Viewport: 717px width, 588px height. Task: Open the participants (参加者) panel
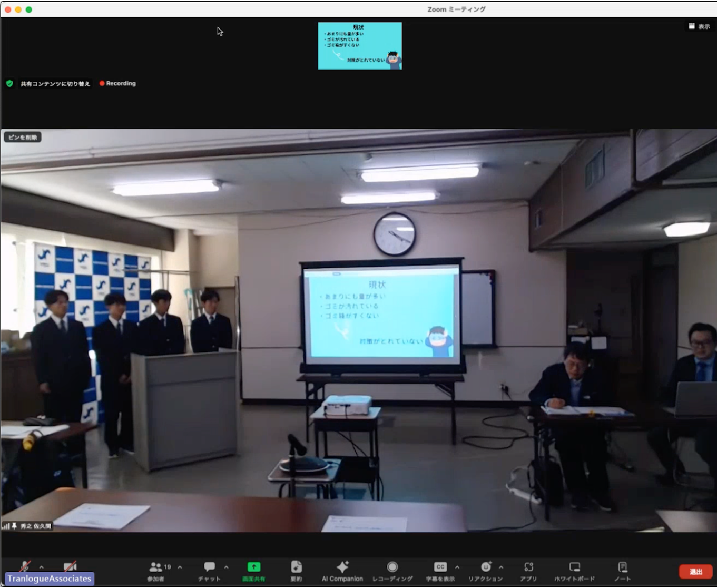155,571
